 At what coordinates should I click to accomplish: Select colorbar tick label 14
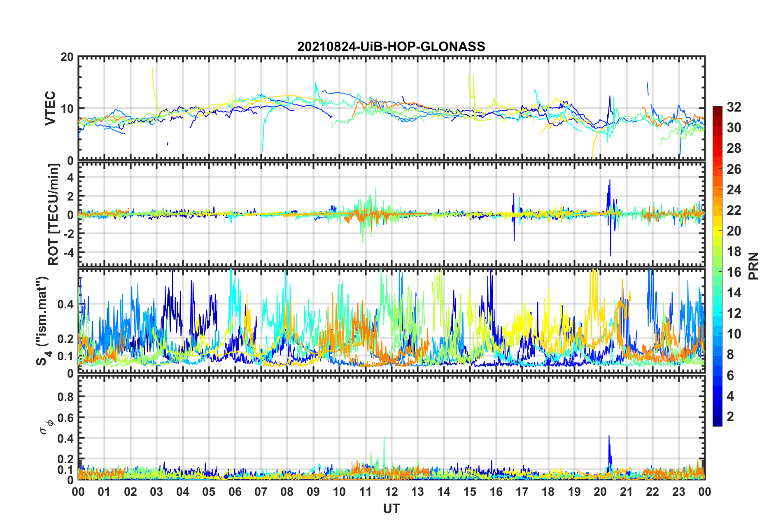pos(734,293)
